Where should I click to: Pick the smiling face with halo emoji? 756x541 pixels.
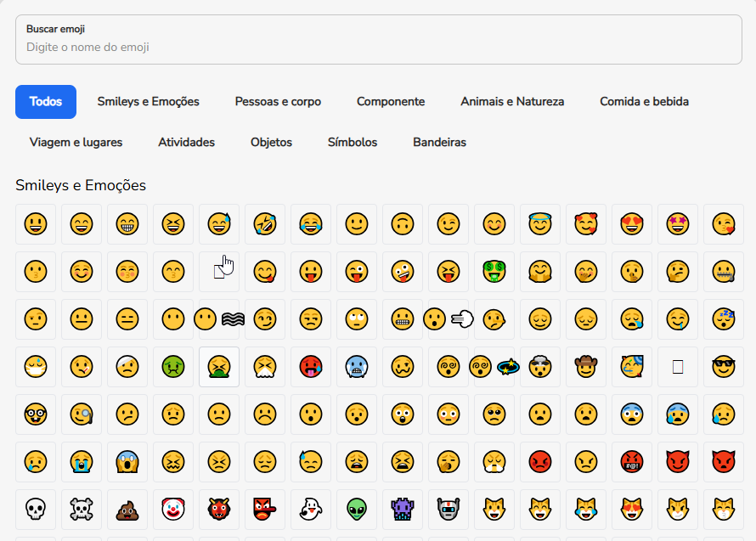click(540, 224)
